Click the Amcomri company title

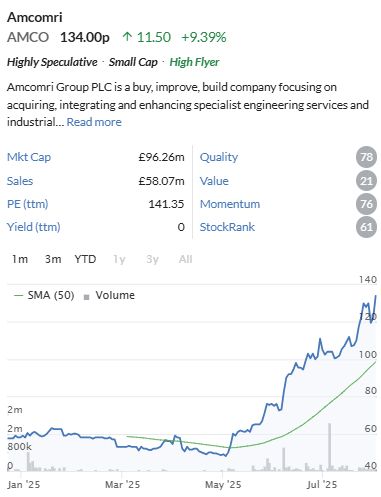click(35, 17)
